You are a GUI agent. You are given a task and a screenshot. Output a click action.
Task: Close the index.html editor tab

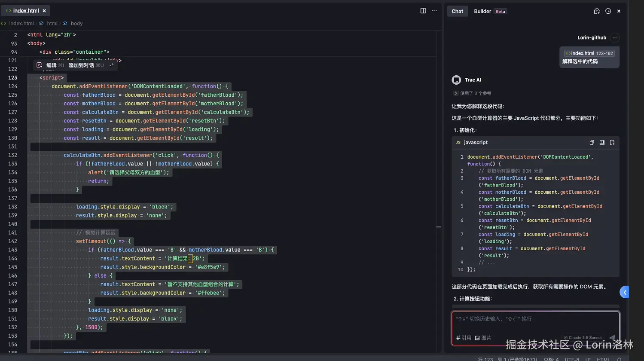click(44, 11)
